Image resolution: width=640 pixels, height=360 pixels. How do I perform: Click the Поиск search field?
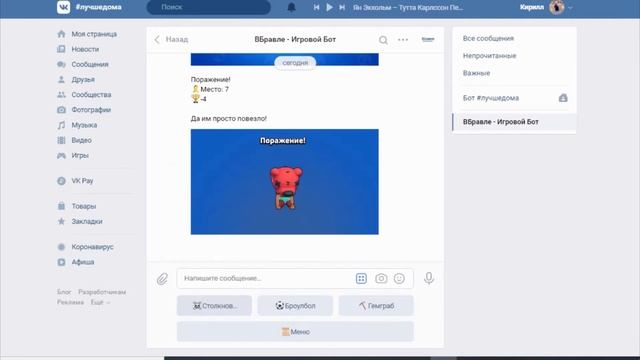point(209,7)
